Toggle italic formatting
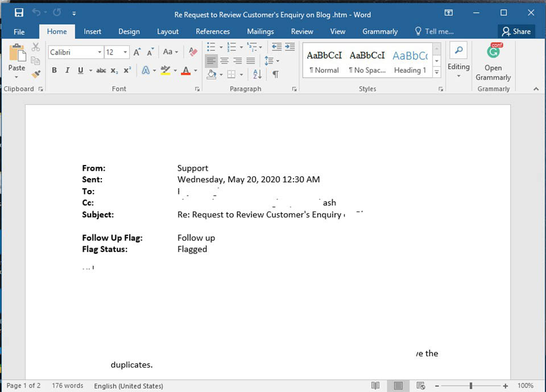 (67, 71)
